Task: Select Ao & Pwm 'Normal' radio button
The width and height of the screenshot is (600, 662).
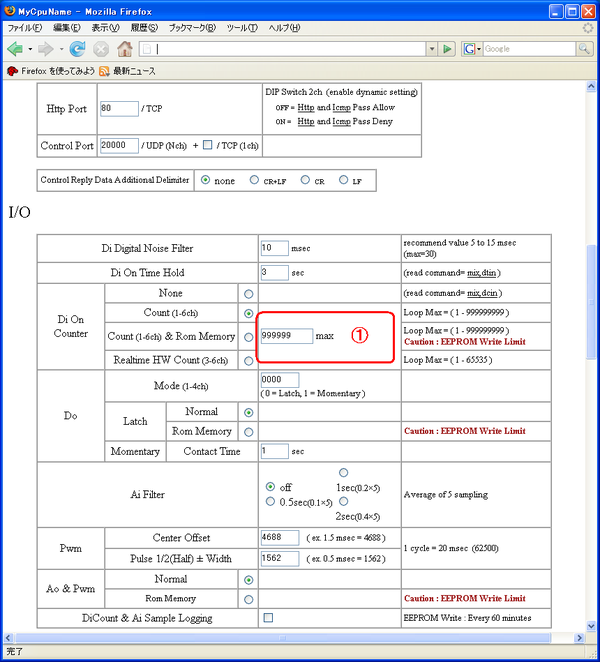Action: (x=249, y=581)
